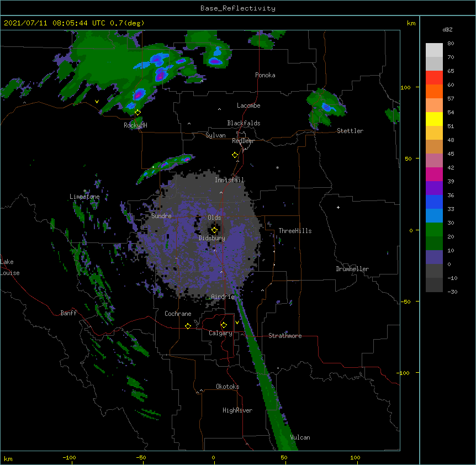Click the 80 value in dBZ legend

[x=451, y=44]
